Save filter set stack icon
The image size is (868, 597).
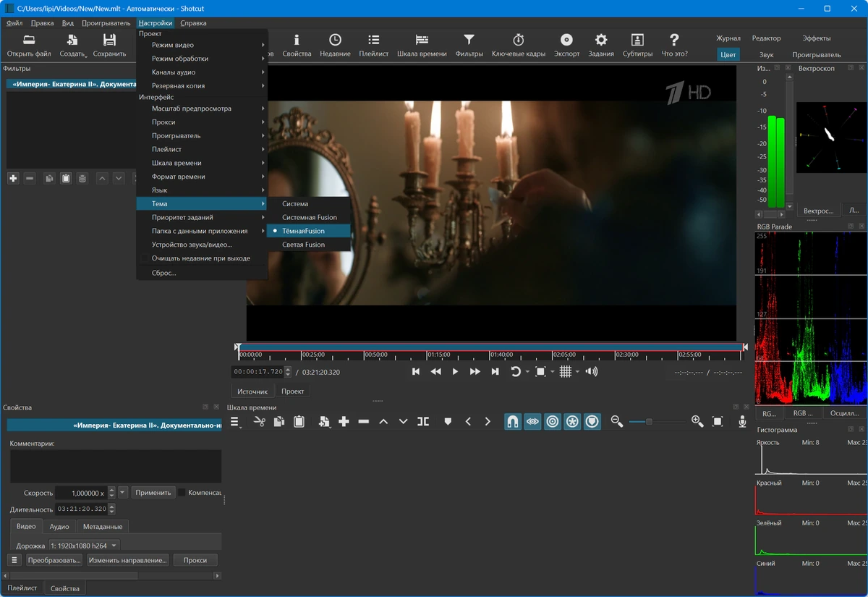[82, 178]
